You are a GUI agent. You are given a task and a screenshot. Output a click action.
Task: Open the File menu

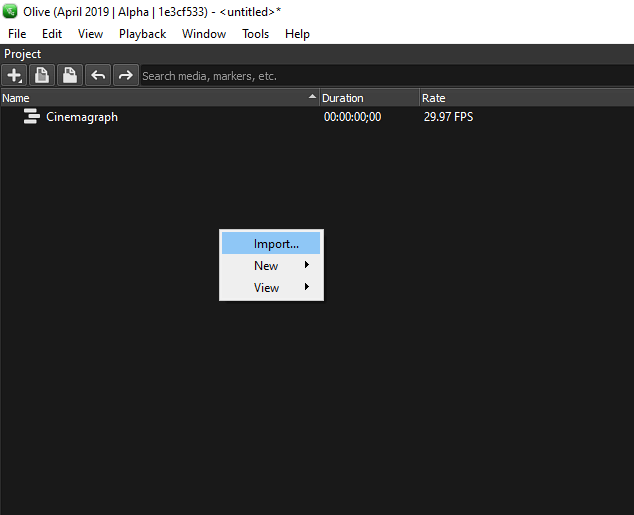coord(17,34)
